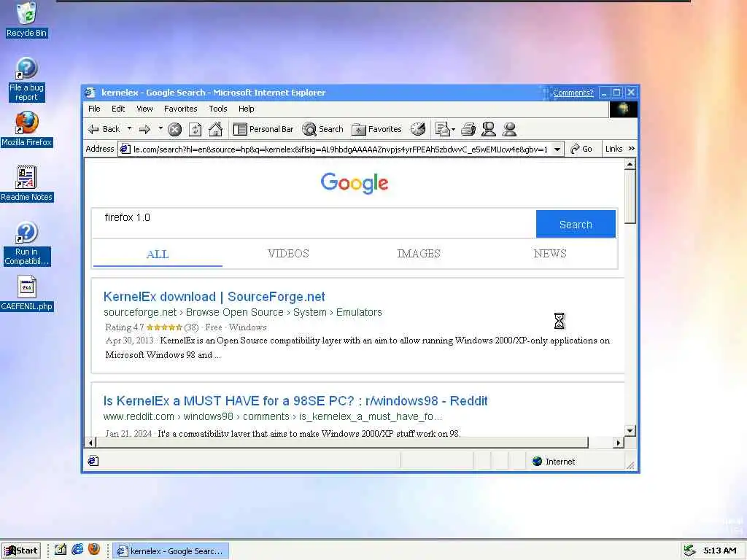The width and height of the screenshot is (747, 560).
Task: Launch Firefox from quick launch
Action: (x=94, y=550)
